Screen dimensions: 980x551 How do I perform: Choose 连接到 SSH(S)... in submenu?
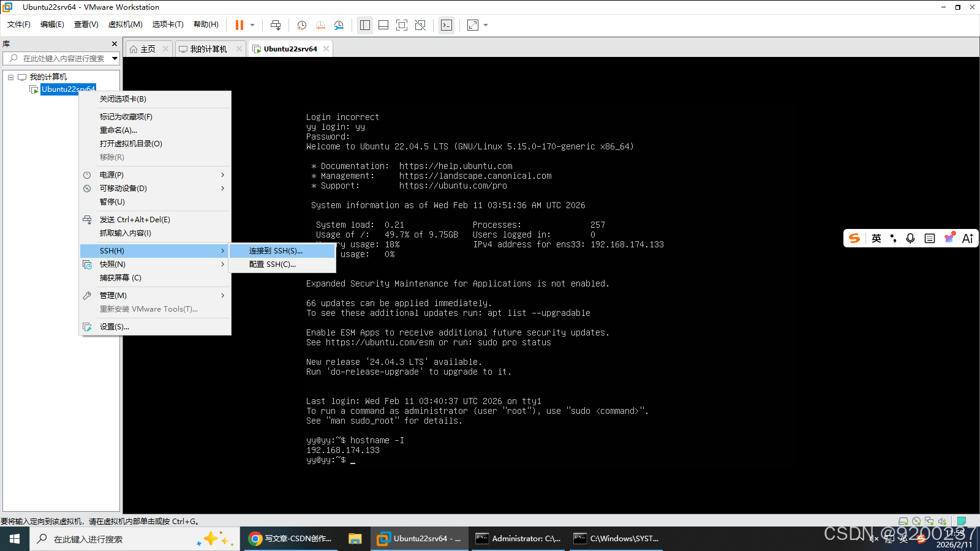click(x=282, y=251)
